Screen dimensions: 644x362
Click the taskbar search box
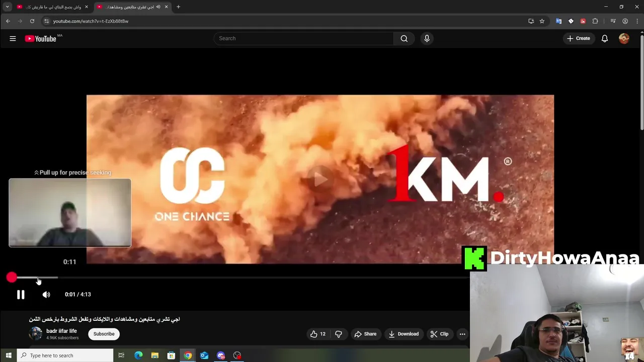[65, 355]
